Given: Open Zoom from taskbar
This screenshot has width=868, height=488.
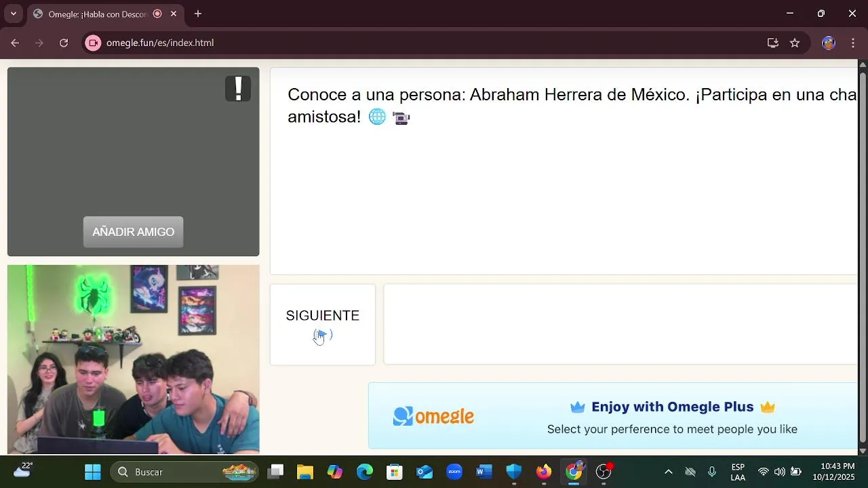Looking at the screenshot, I should 454,472.
